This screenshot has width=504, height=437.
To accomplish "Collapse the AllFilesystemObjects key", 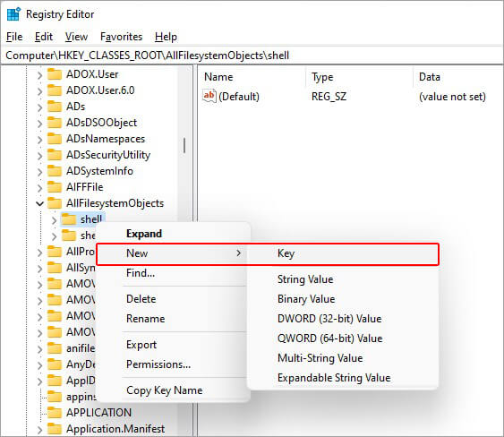I will [39, 203].
